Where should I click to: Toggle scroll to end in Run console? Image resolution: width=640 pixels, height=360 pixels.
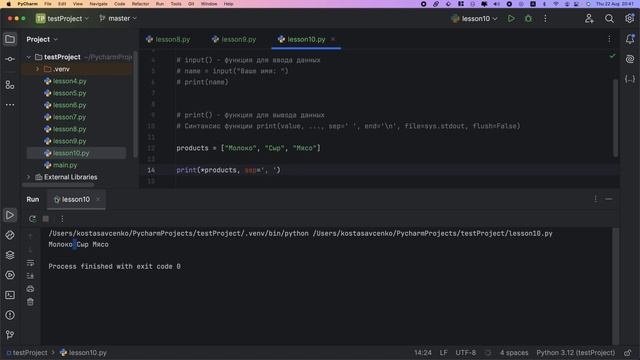coord(30,276)
